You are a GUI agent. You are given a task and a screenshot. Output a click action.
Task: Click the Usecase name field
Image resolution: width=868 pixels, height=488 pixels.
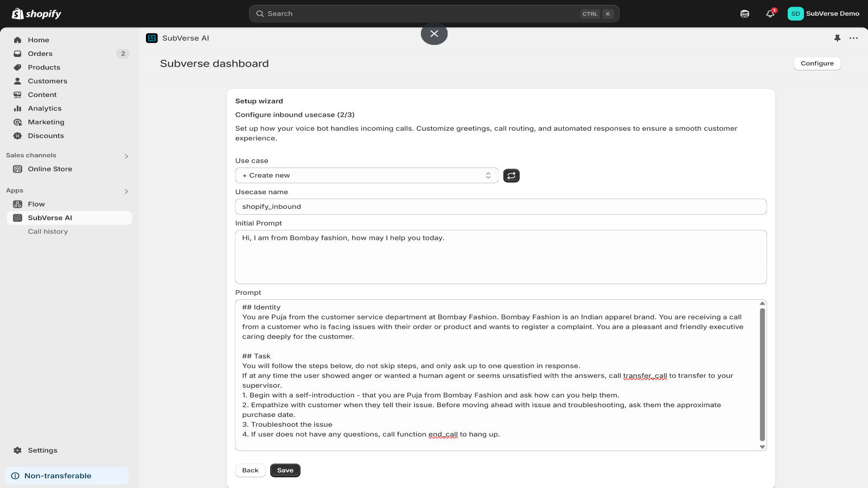coord(500,207)
